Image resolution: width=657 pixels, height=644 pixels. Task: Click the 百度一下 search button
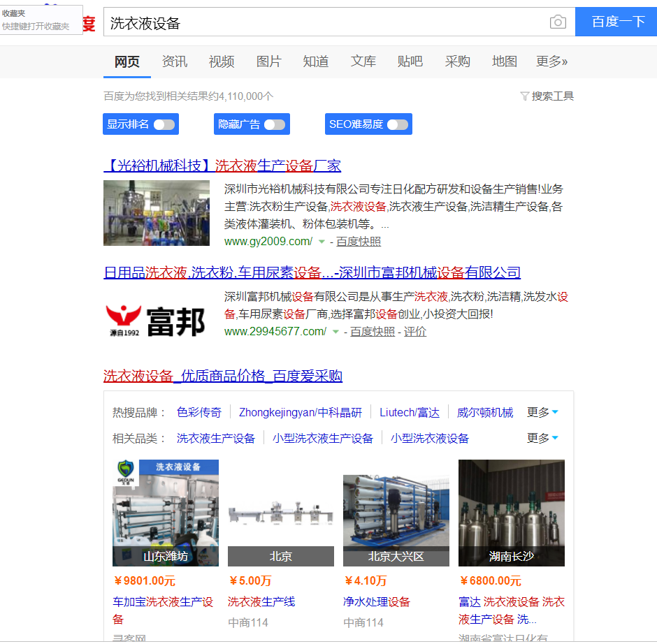coord(616,22)
